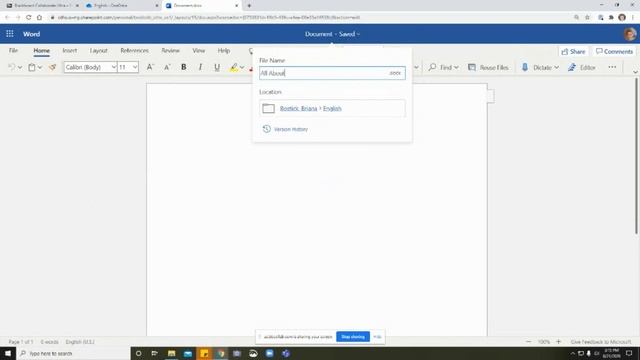Open the Review tab
Screen dimensions: 640x360
170,51
